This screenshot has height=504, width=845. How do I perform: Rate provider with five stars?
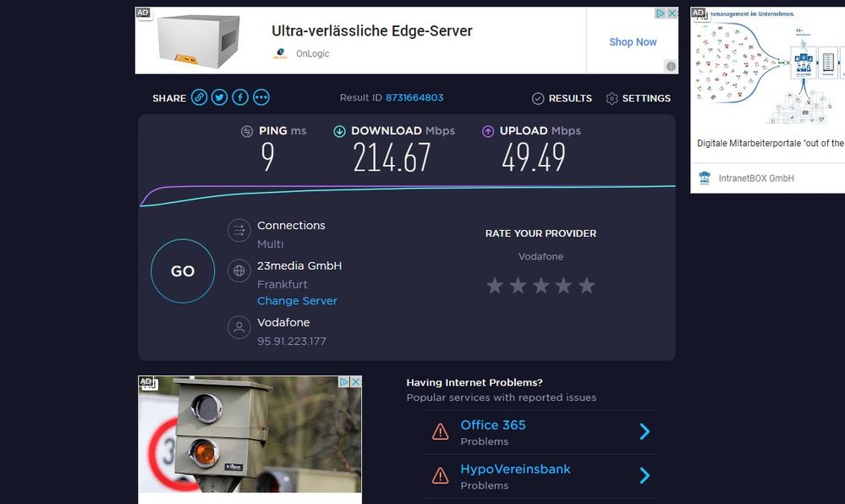587,285
